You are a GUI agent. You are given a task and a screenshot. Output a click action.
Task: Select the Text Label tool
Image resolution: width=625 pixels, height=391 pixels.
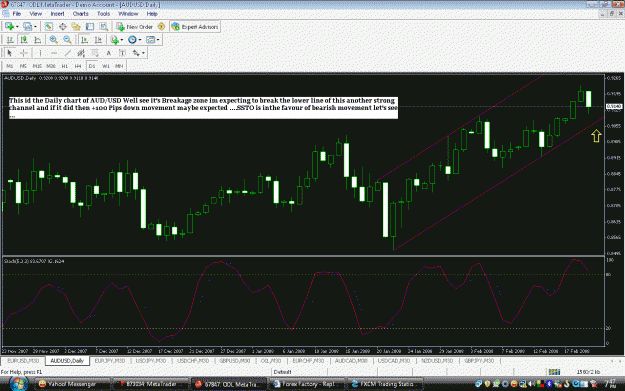(122, 53)
